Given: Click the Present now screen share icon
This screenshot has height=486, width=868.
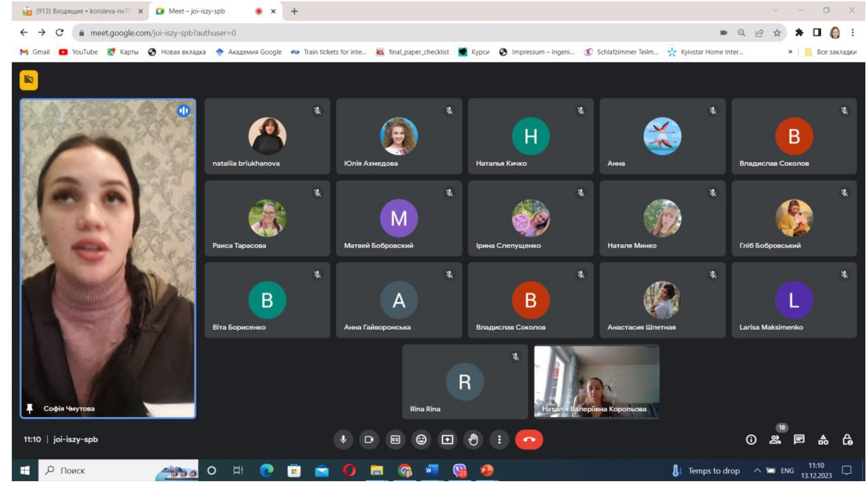Looking at the screenshot, I should 447,440.
